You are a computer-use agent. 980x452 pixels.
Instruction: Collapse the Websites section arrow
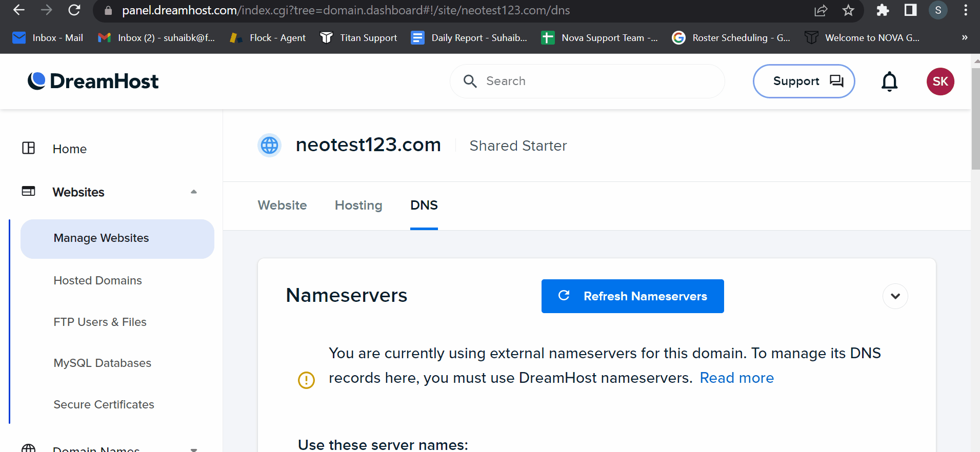(194, 192)
